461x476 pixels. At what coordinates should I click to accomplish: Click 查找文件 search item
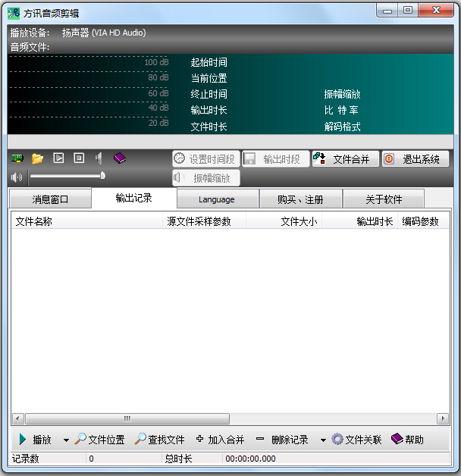pyautogui.click(x=159, y=440)
